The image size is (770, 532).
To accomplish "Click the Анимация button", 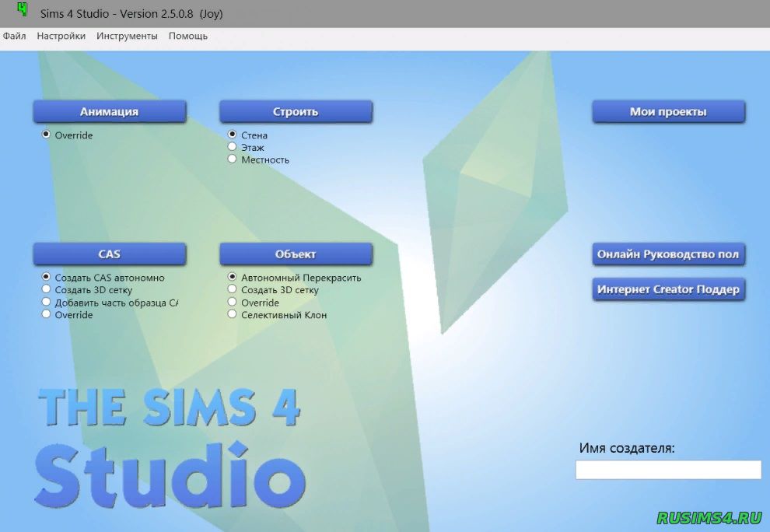I will [x=109, y=110].
